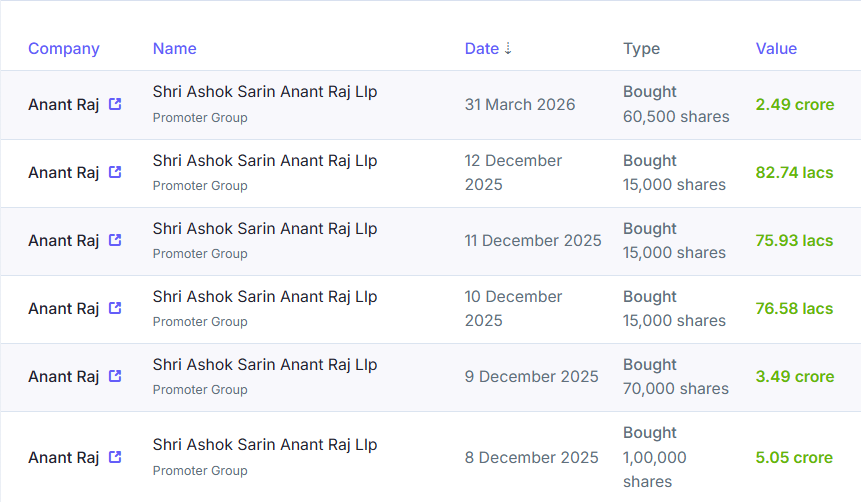Click the 60,500 shares text
This screenshot has height=502, width=861.
point(676,117)
